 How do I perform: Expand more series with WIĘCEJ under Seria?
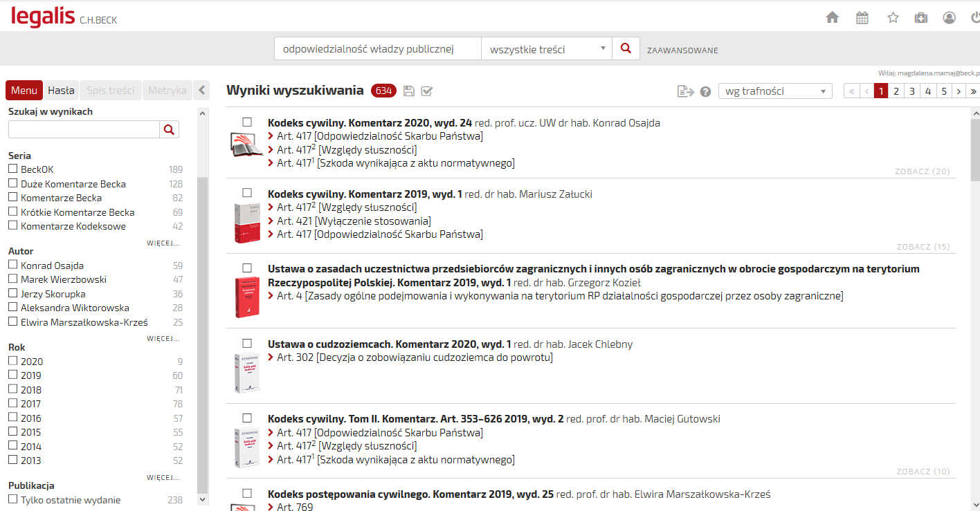[x=163, y=243]
